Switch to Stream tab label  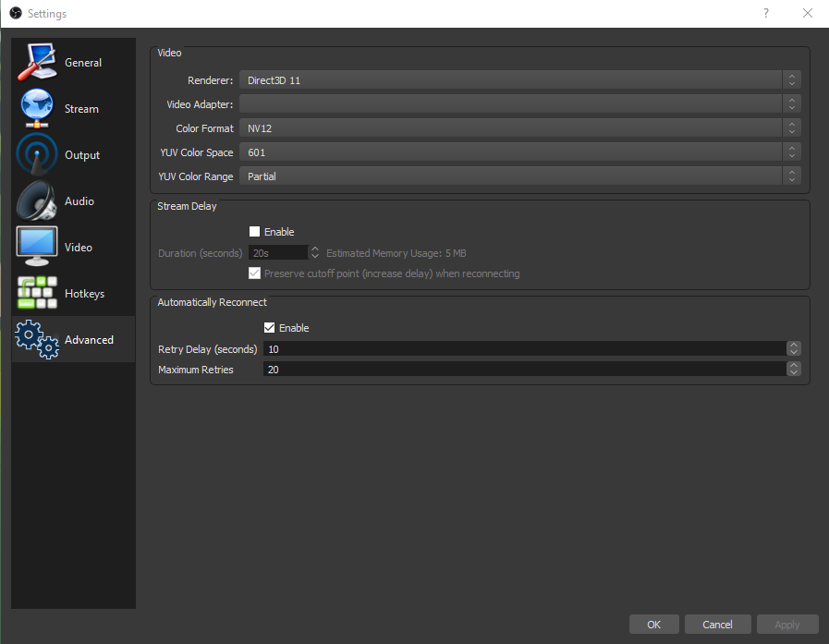[81, 109]
